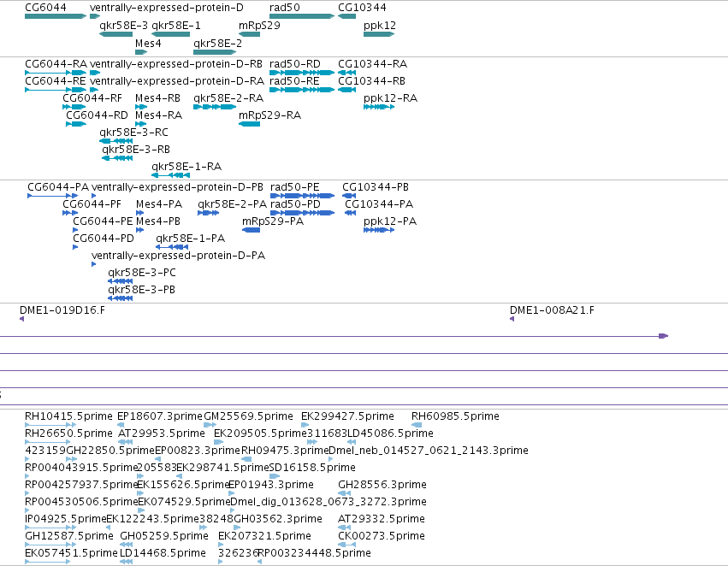This screenshot has height=566, width=728.
Task: Click the EP18607.3prime EST label
Action: (160, 416)
